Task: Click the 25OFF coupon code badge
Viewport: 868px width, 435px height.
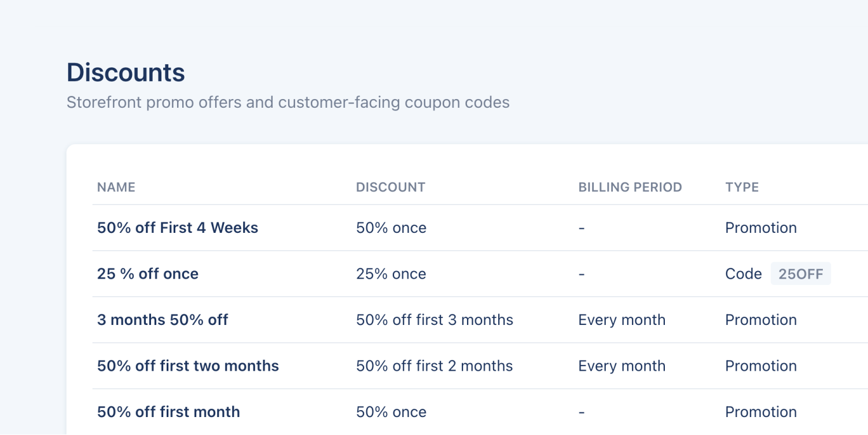Action: point(801,273)
